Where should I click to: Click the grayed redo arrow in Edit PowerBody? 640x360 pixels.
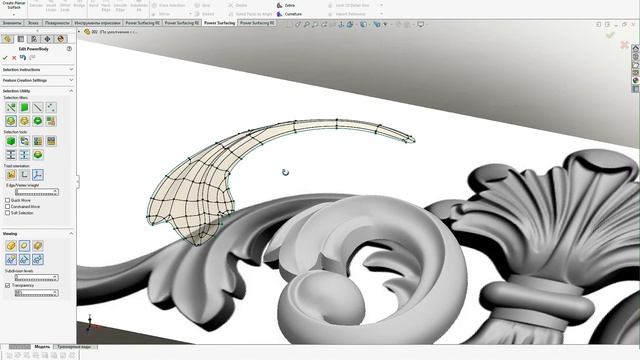point(32,58)
